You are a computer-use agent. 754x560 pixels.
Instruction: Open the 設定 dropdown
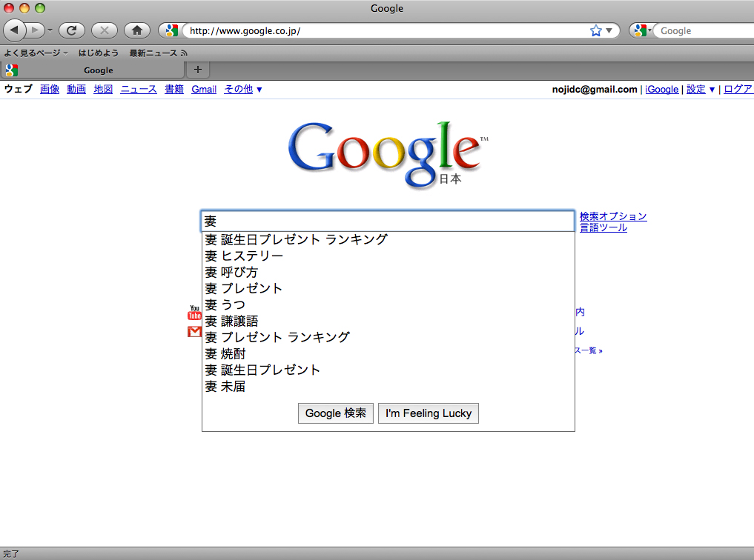point(701,90)
